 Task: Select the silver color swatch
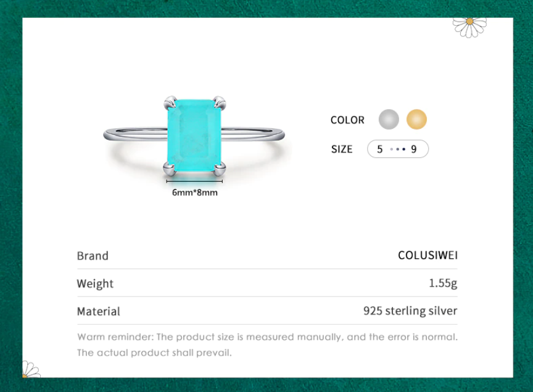click(x=389, y=119)
